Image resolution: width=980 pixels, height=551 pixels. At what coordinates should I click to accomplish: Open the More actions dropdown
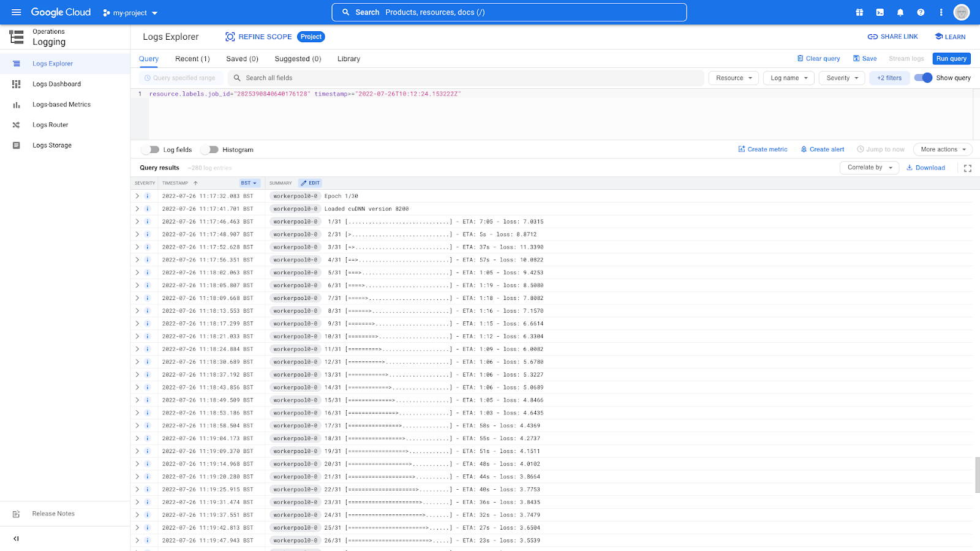coord(943,149)
